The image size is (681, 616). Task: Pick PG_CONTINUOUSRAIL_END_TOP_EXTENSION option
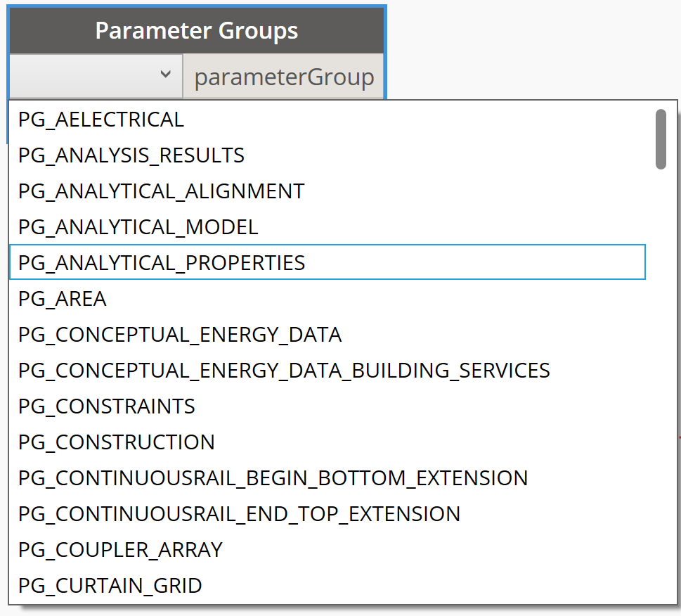(239, 514)
